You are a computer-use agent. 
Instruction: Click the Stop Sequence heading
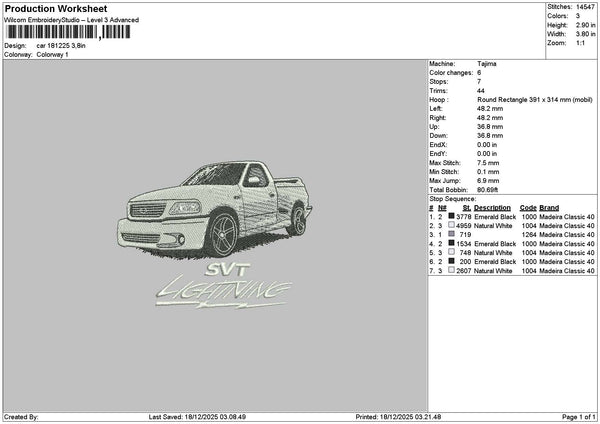click(453, 199)
